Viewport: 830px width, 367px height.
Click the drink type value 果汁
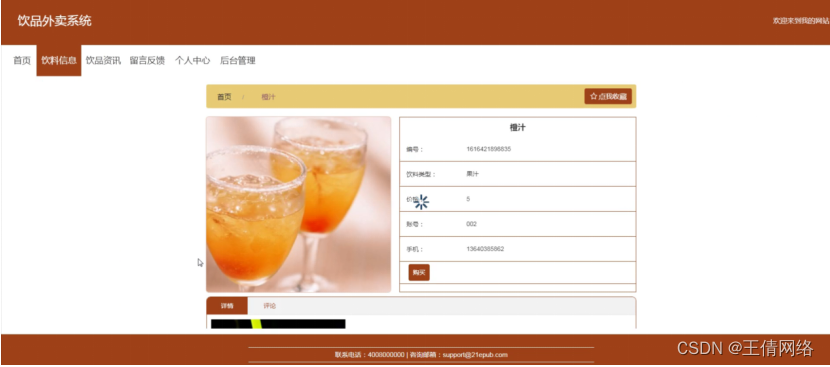[472, 174]
